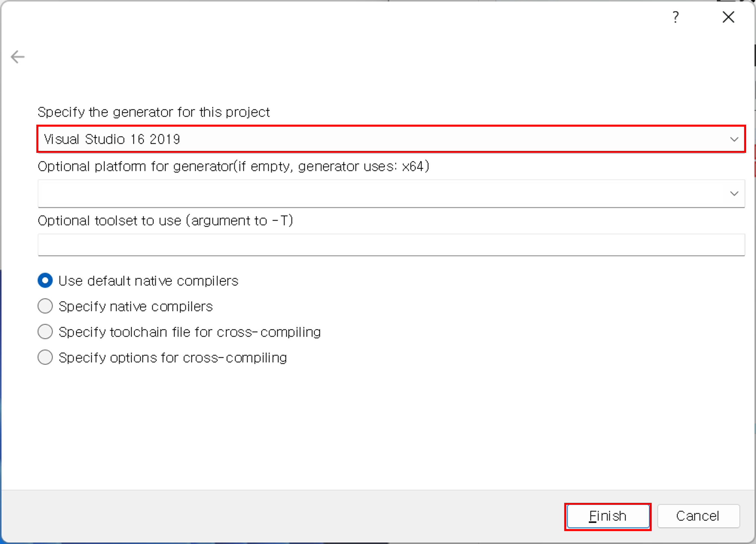Image resolution: width=756 pixels, height=544 pixels.
Task: Open the Visual Studio 16 2019 generator dropdown
Action: click(x=391, y=139)
